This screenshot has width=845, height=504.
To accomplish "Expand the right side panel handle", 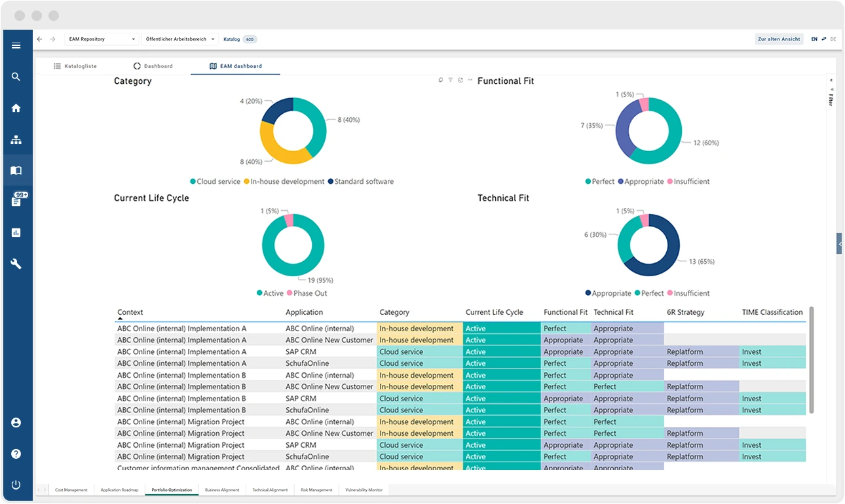I will 839,243.
